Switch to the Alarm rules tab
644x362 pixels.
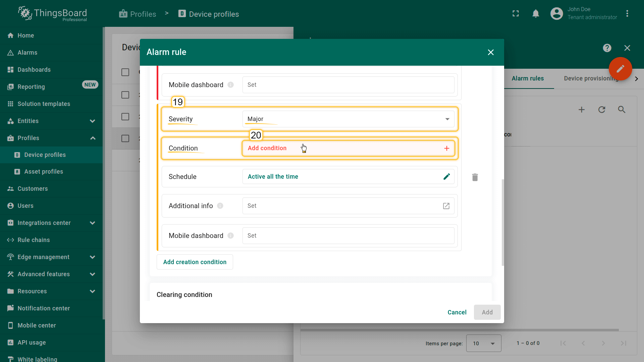click(528, 78)
